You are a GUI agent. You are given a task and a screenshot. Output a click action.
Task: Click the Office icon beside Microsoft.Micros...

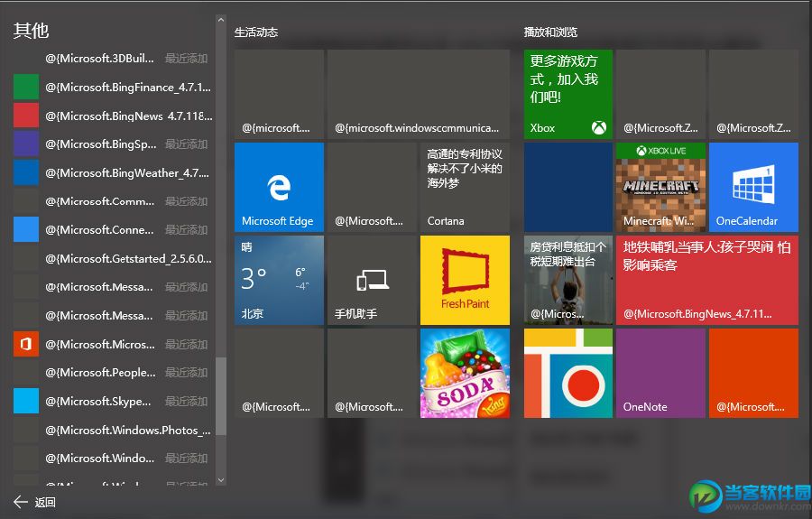click(26, 344)
